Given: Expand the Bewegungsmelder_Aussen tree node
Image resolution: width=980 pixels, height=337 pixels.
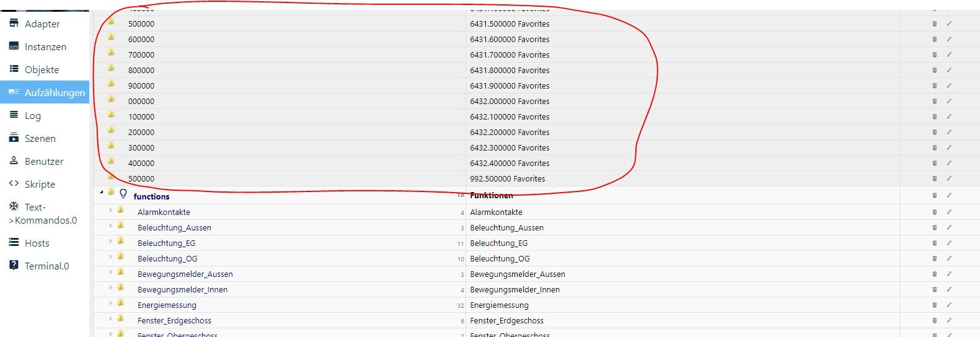Looking at the screenshot, I should [111, 273].
